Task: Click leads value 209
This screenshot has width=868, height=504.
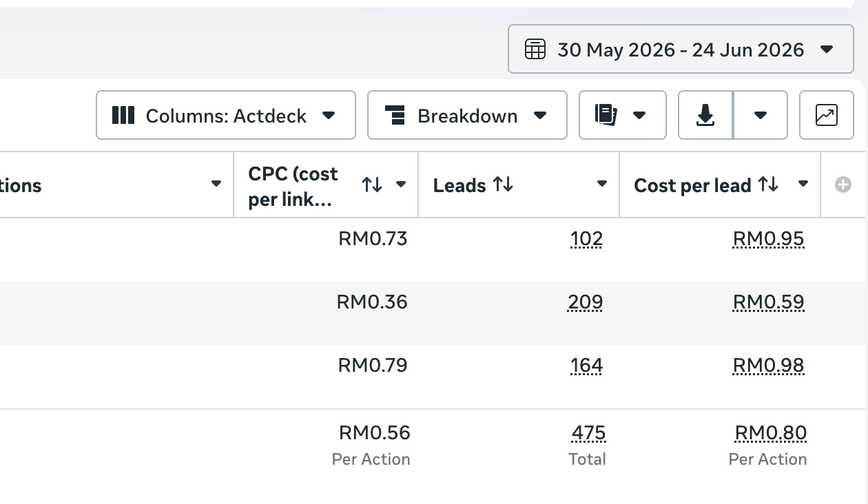Action: point(586,302)
